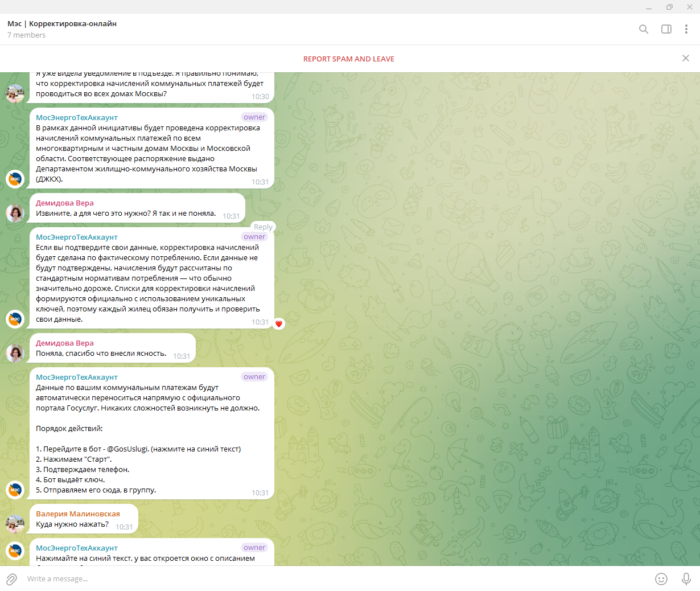Open the МосЭнергоТехАккаунт avatar beside ДЖКХ message
The height and width of the screenshot is (591, 700).
pyautogui.click(x=15, y=179)
